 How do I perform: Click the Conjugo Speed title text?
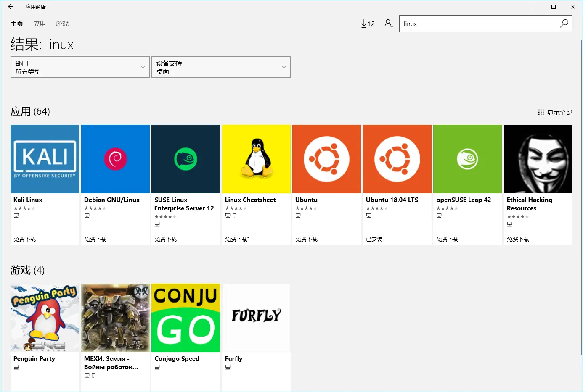pos(177,359)
